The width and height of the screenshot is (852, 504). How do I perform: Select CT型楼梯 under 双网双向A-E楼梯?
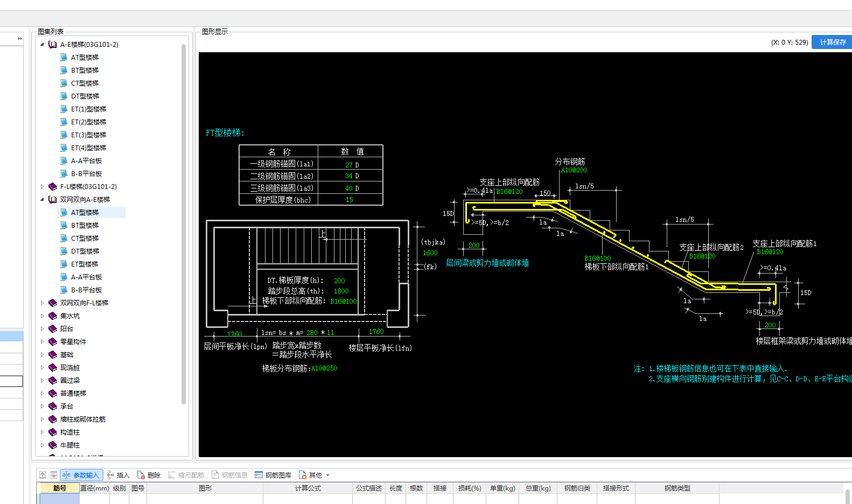point(85,239)
